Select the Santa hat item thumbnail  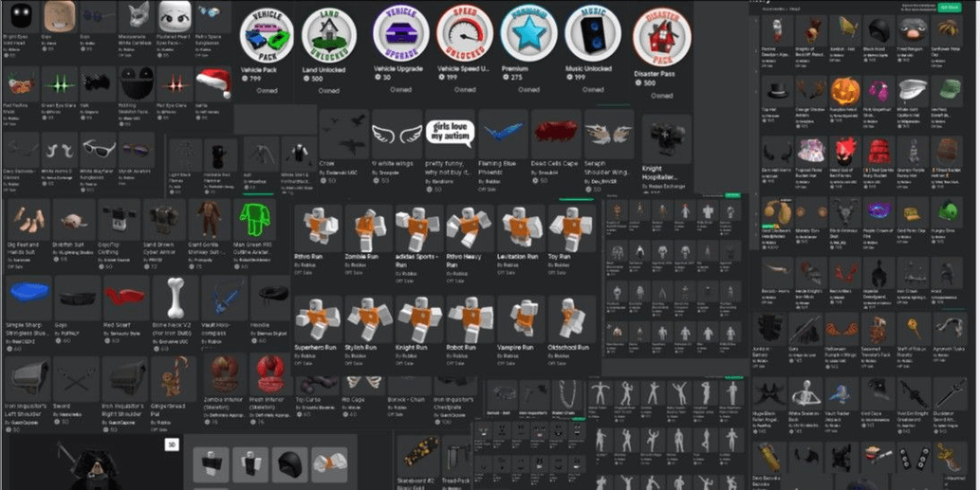213,83
